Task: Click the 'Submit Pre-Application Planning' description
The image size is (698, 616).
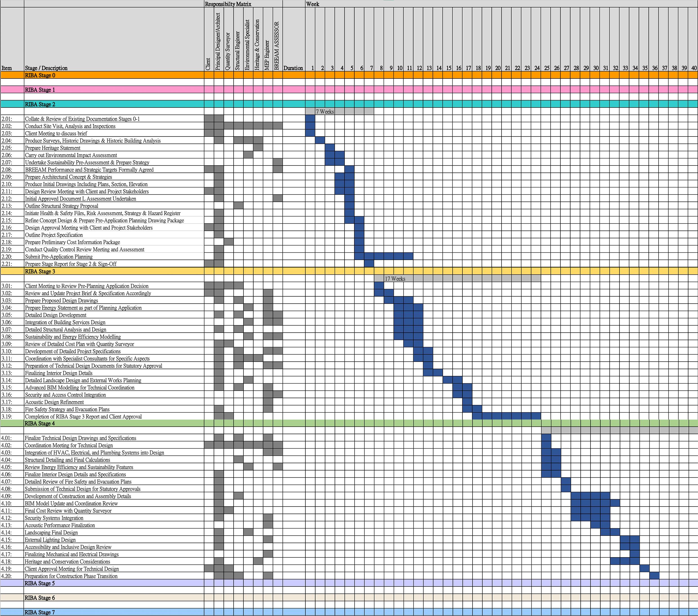Action: 59,257
